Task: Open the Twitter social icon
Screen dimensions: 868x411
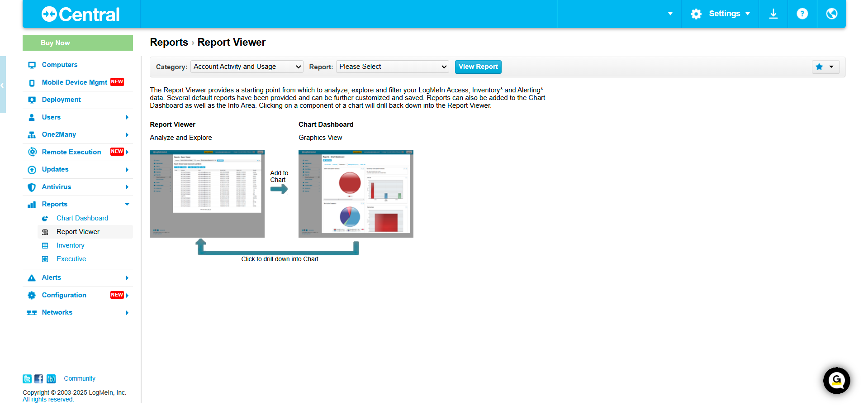Action: point(27,379)
